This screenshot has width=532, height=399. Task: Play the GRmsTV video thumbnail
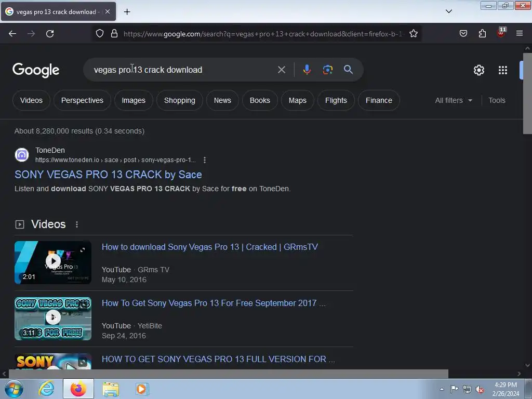[x=53, y=262]
